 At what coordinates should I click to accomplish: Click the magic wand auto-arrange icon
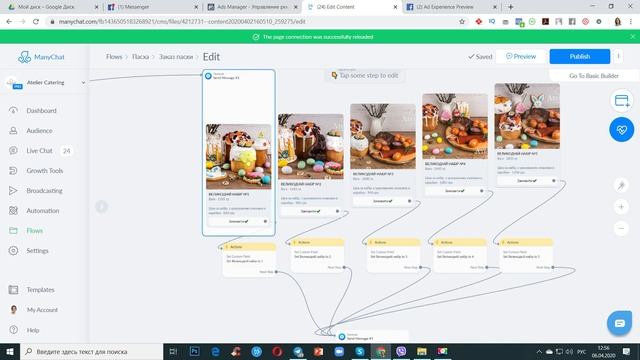tap(621, 186)
